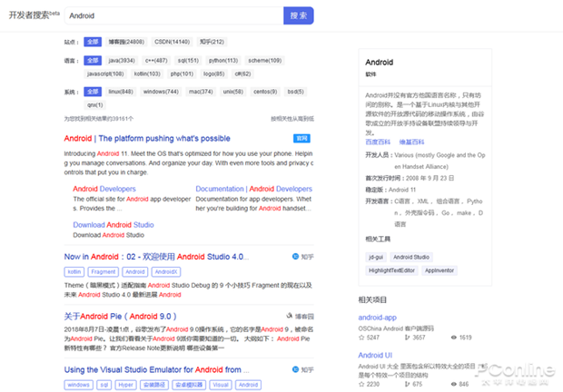Filter by c#(62) language
This screenshot has height=392, width=563.
242,73
